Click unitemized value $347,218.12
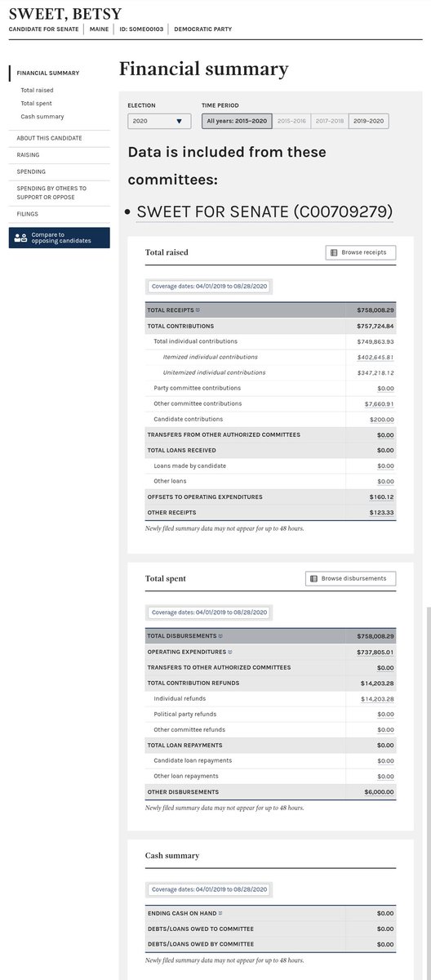431x980 pixels. (375, 372)
